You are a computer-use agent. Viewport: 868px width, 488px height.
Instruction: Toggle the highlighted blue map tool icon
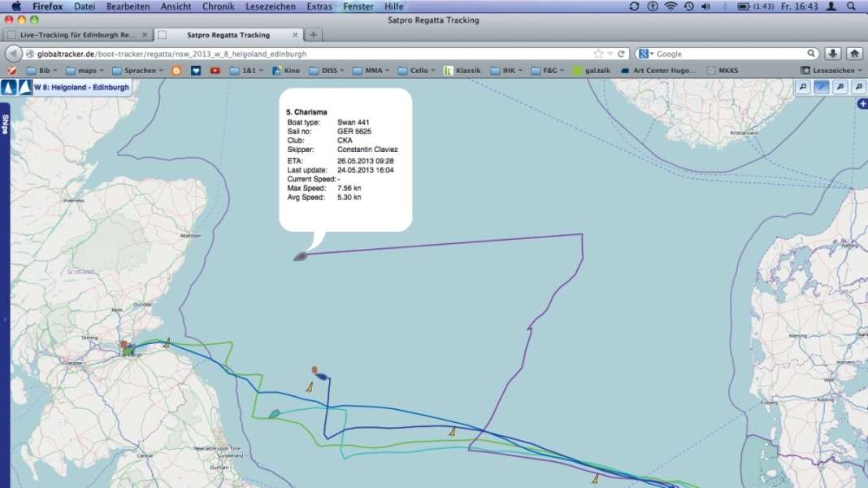click(x=822, y=87)
